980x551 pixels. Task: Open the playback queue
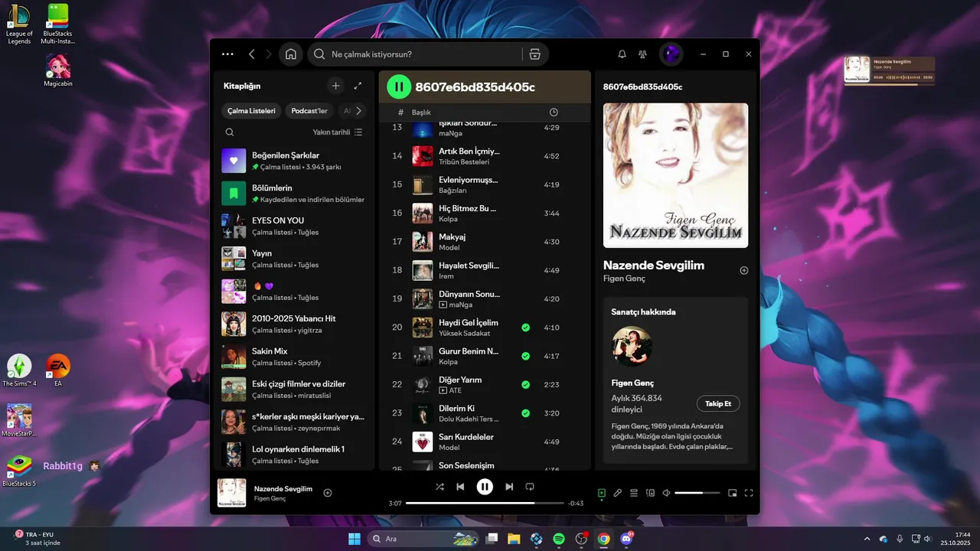(634, 493)
